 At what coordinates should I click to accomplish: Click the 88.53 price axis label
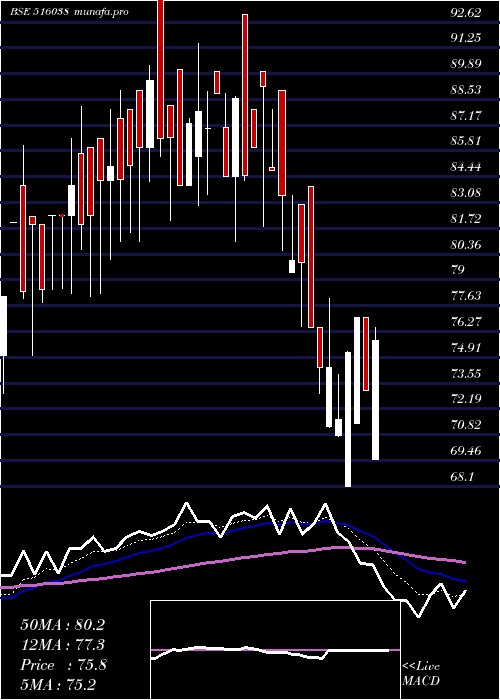click(466, 90)
